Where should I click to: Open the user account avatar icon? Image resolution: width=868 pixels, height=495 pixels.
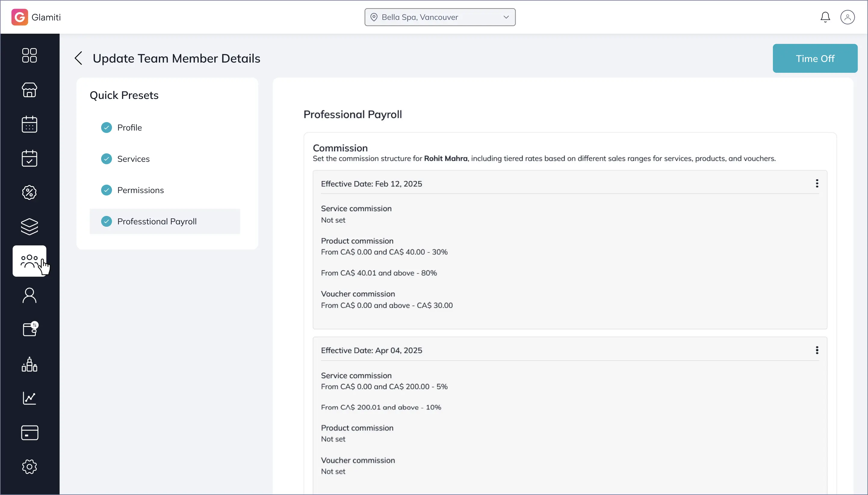click(847, 17)
